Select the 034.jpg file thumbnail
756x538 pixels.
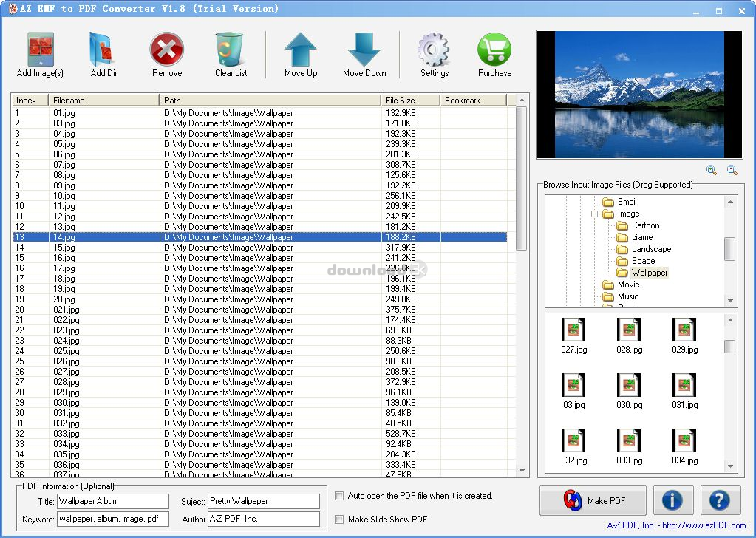[684, 447]
